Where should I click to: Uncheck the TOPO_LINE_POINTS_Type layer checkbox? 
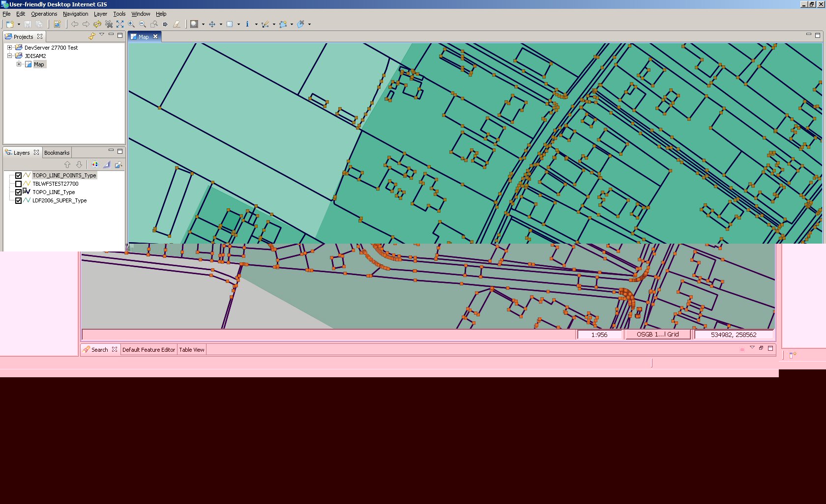coord(18,175)
